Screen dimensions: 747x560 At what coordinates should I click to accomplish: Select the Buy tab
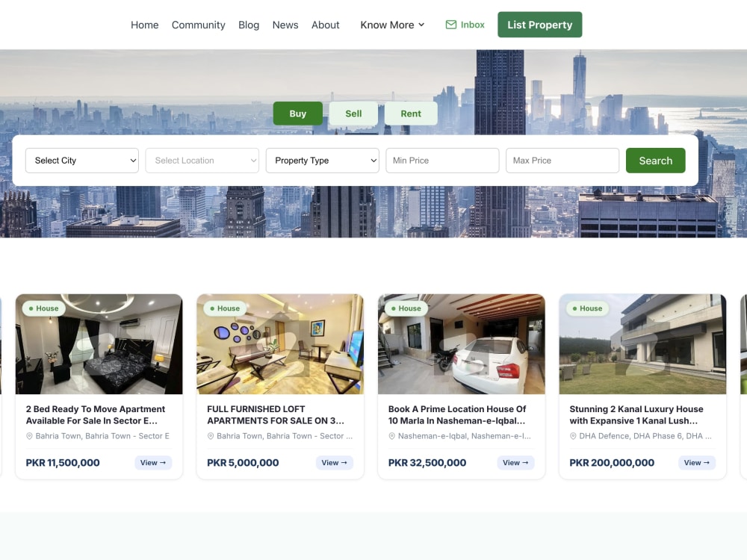[298, 113]
